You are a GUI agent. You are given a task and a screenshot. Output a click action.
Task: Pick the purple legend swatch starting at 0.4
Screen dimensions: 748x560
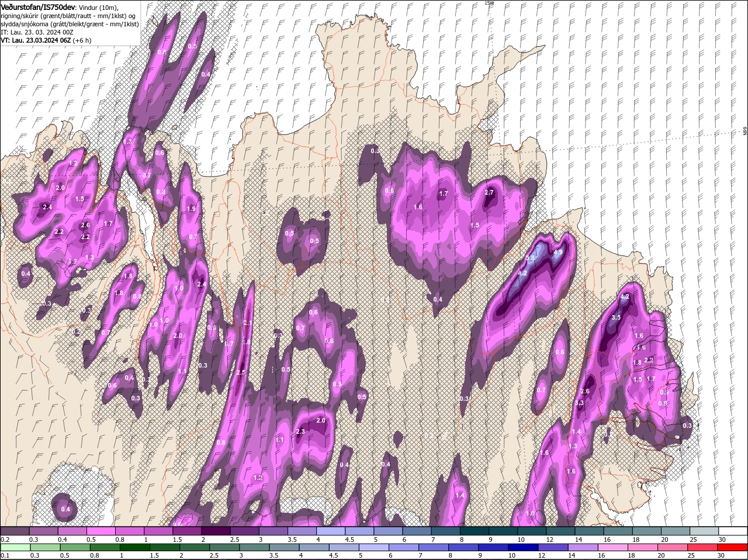pos(72,531)
